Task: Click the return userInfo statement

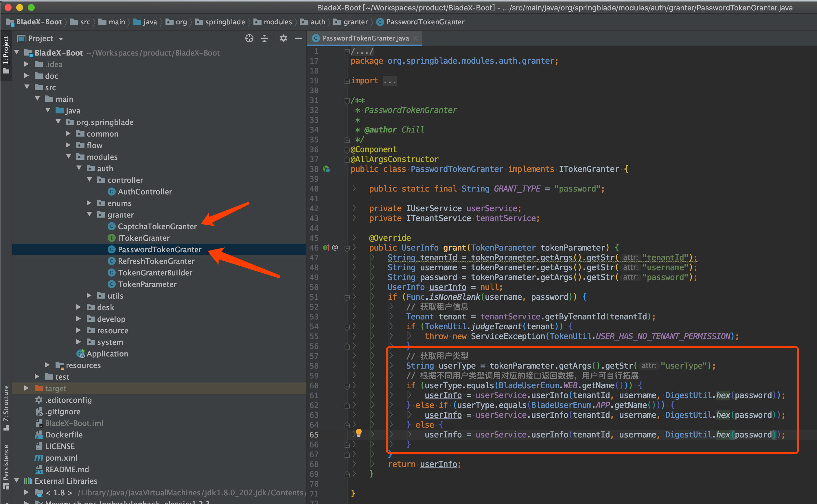Action: tap(424, 464)
